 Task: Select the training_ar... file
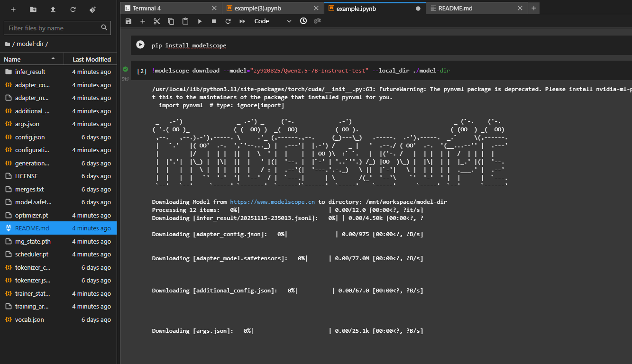tap(58, 307)
